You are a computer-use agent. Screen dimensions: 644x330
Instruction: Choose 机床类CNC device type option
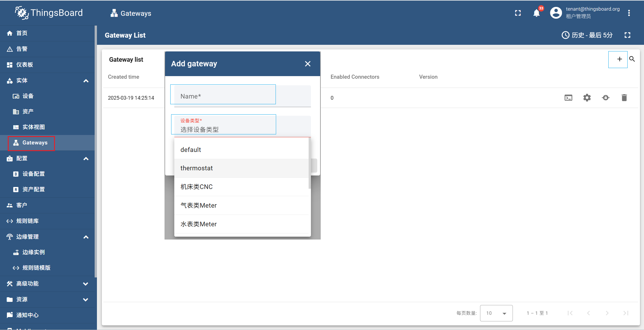tap(196, 187)
